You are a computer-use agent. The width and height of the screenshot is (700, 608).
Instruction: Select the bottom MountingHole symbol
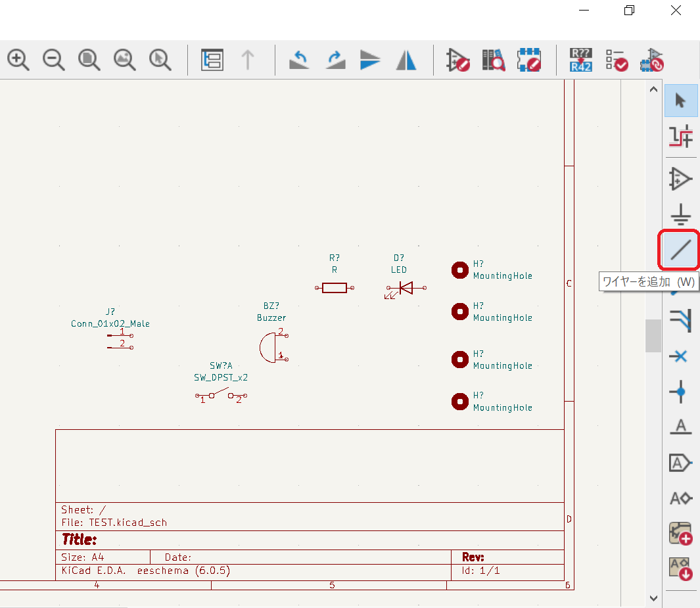point(460,402)
